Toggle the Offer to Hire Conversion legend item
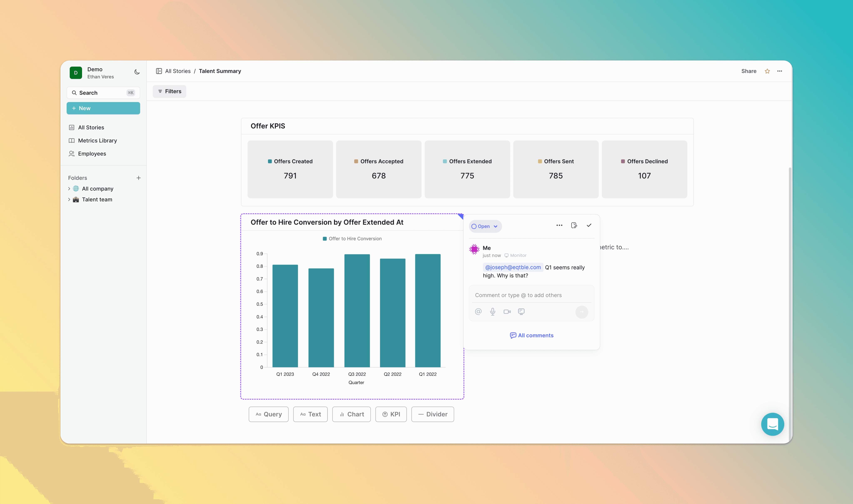853x504 pixels. pyautogui.click(x=352, y=238)
